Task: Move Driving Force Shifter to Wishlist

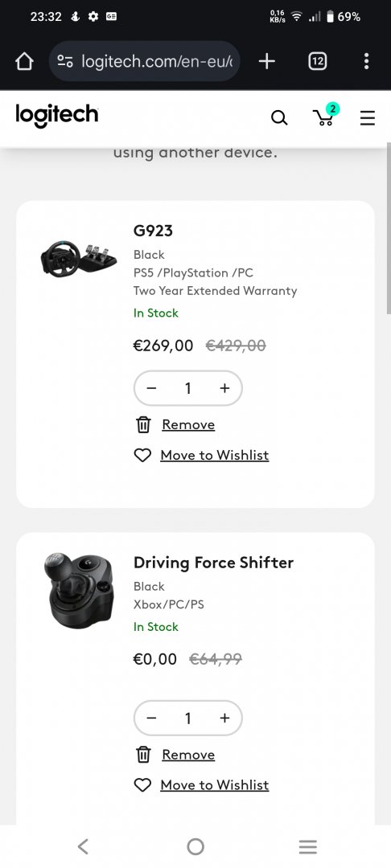Action: [215, 785]
